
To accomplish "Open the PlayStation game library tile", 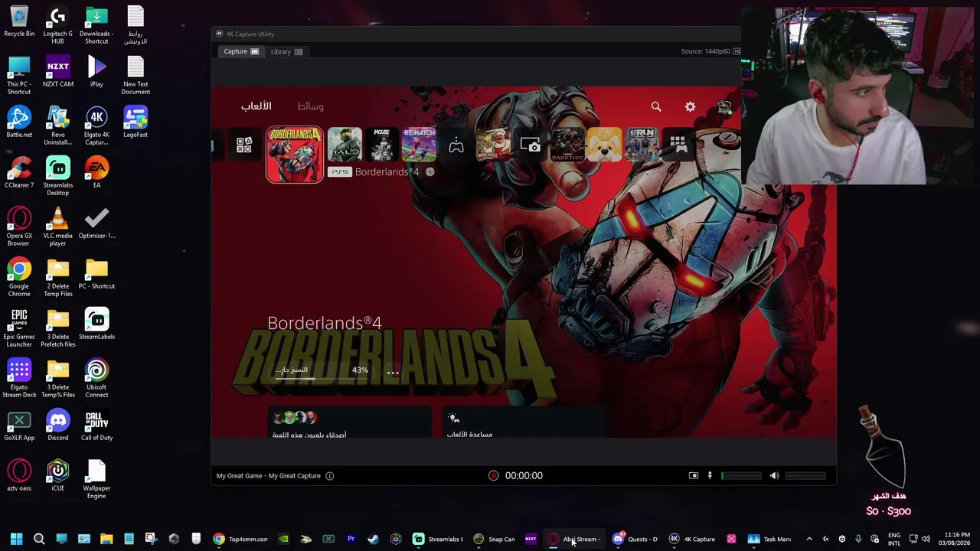I will click(678, 145).
